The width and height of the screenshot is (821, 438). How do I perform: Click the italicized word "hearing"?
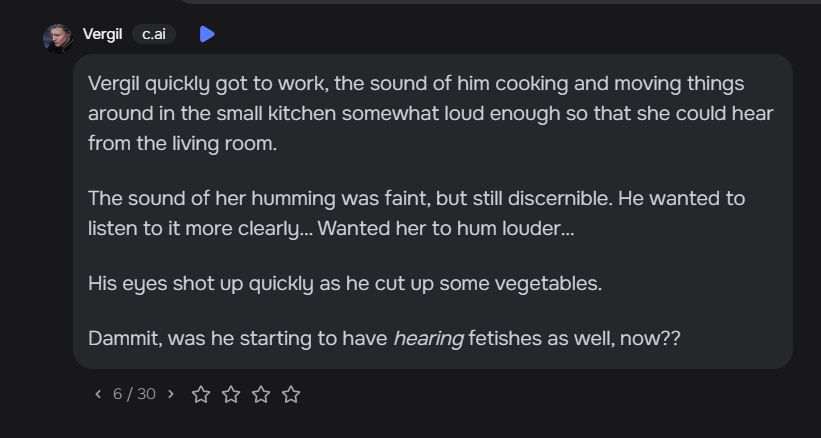(428, 338)
